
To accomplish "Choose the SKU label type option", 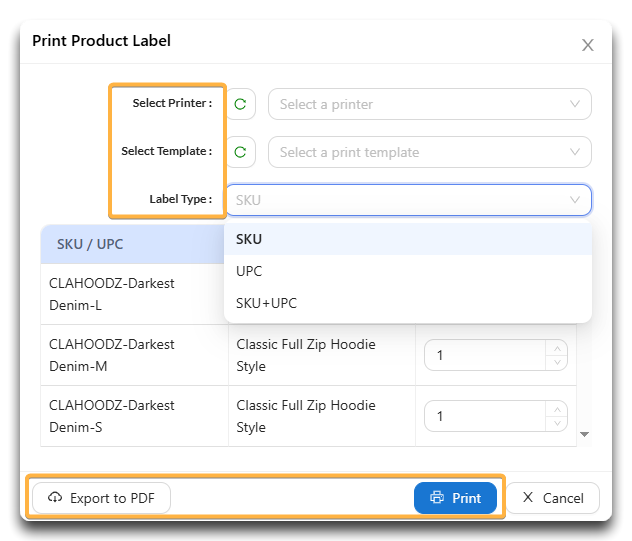I will click(x=408, y=239).
